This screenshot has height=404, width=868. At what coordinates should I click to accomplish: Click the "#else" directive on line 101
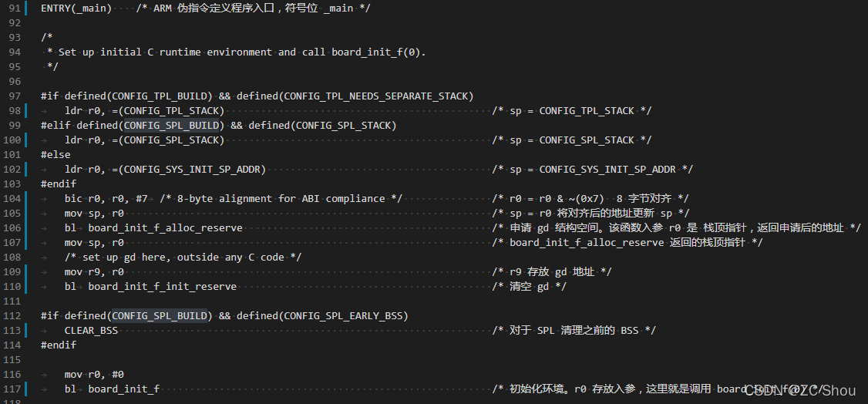click(56, 154)
